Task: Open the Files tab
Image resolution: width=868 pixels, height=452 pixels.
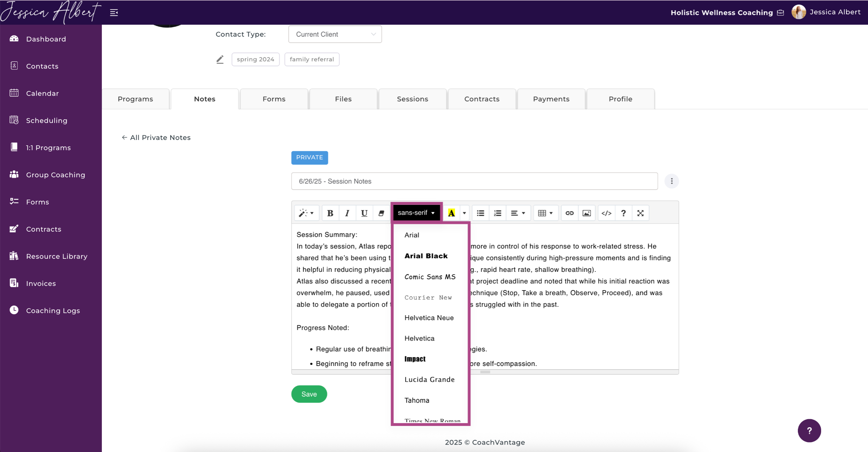Action: (343, 99)
